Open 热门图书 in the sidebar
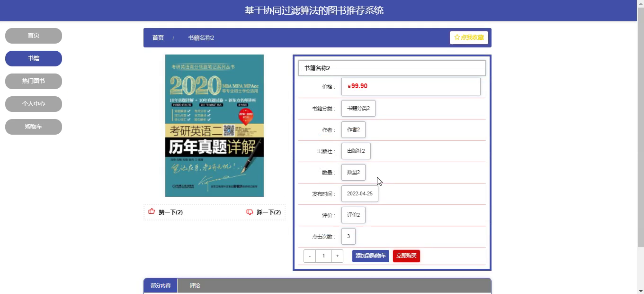 coord(34,81)
